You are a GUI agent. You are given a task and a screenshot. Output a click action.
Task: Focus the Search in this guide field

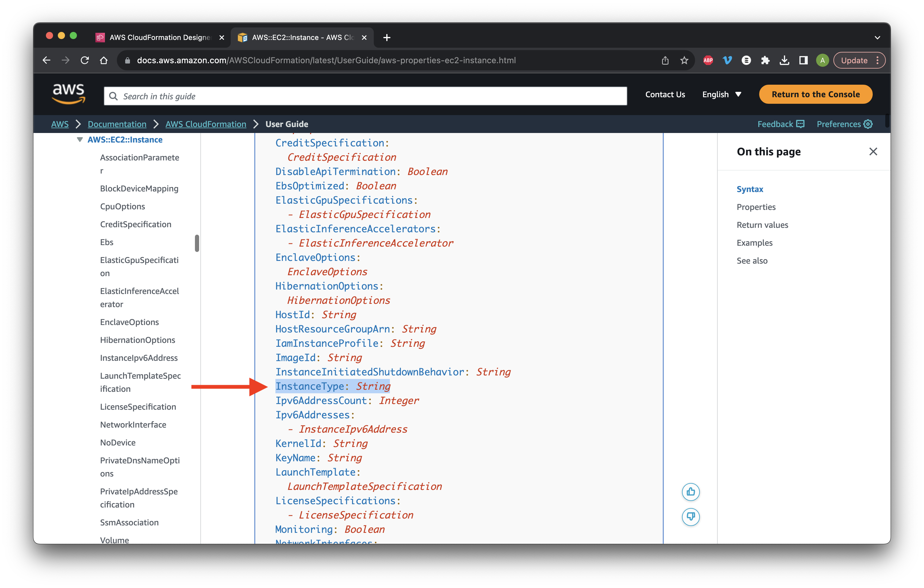tap(365, 96)
